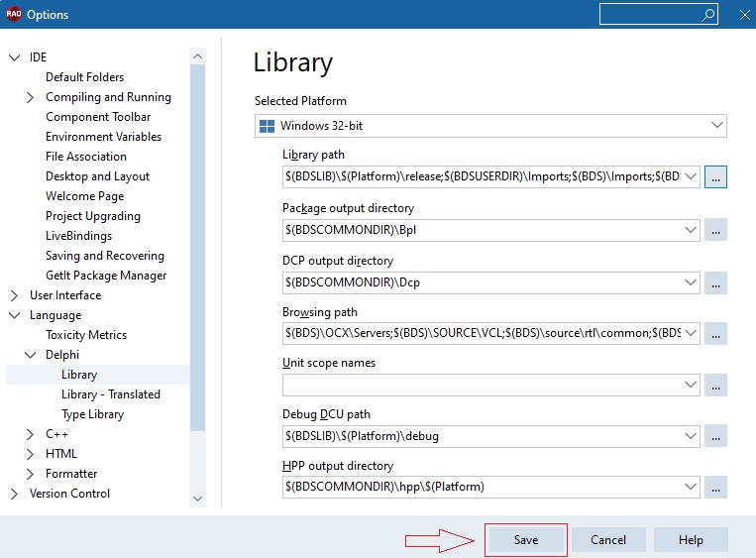Browse for DCP output directory folder

click(715, 282)
